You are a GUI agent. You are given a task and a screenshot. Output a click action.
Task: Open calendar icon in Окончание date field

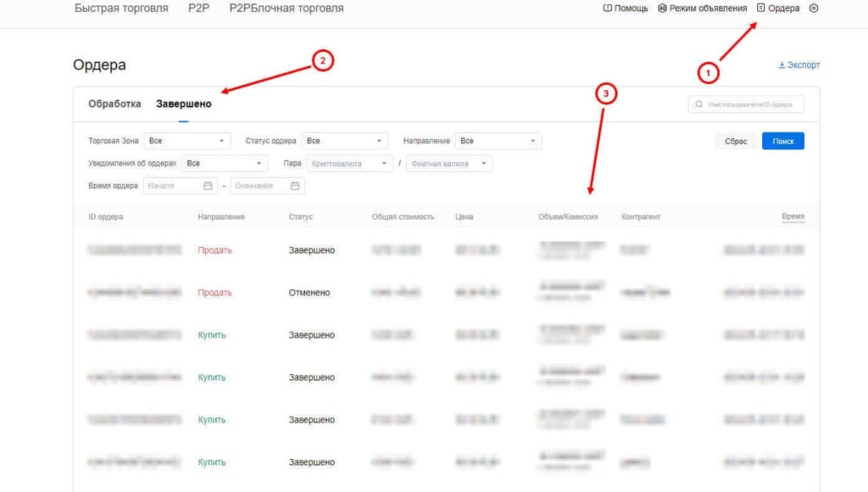point(295,186)
